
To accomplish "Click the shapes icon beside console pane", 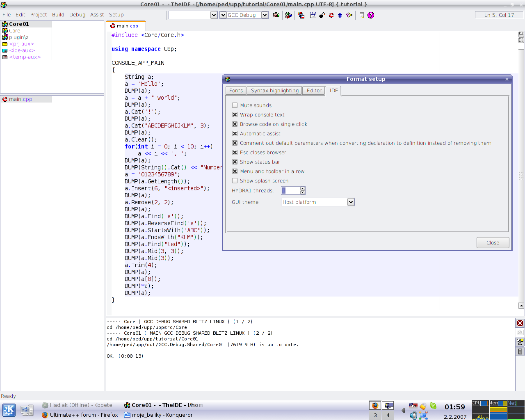I will pyautogui.click(x=520, y=342).
